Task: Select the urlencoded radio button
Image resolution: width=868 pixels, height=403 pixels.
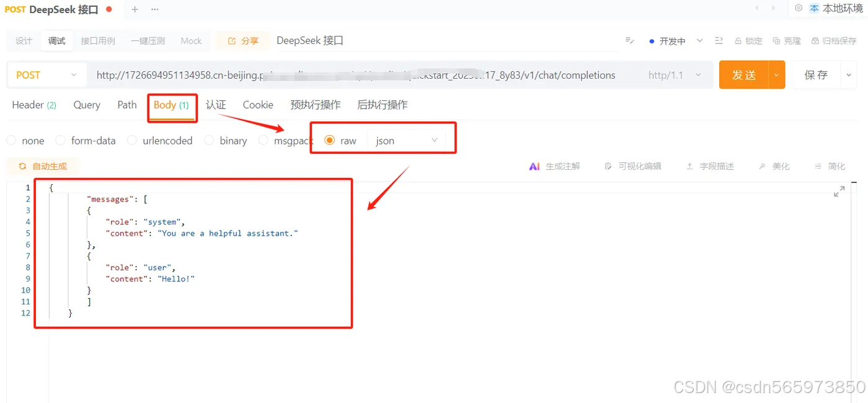Action: pyautogui.click(x=132, y=141)
